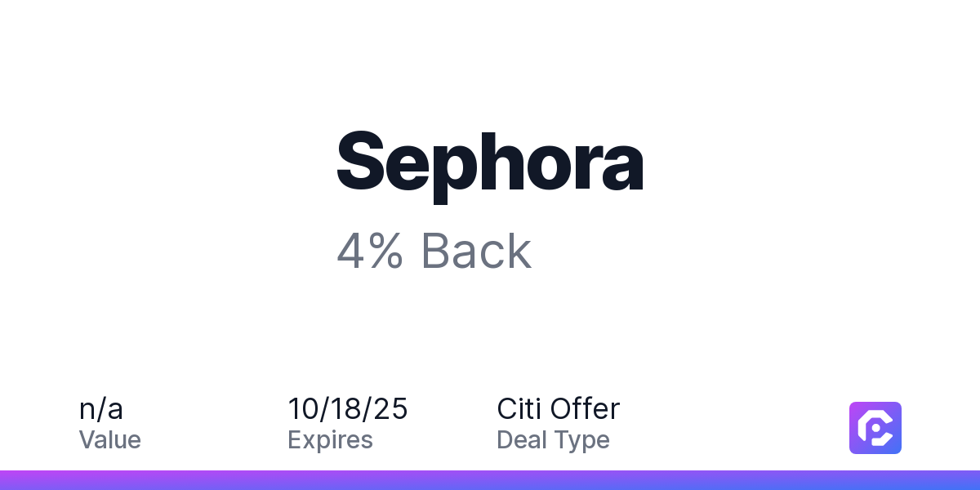980x490 pixels.
Task: Click the word Back in the subtitle
Action: (x=476, y=251)
